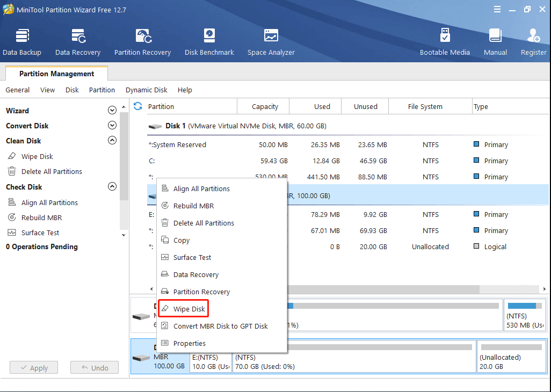This screenshot has height=392, width=551.
Task: Click the Rebuild MBR icon in the context menu
Action: 165,206
